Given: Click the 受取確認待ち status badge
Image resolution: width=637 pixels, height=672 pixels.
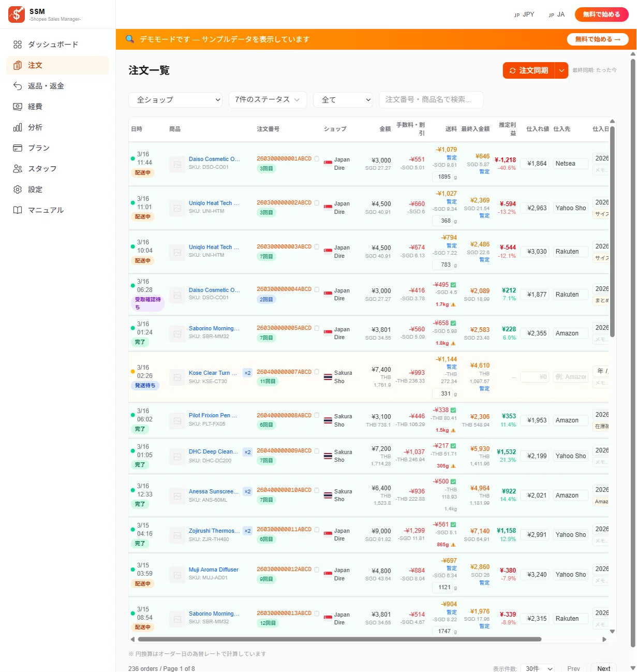Looking at the screenshot, I should [x=148, y=303].
